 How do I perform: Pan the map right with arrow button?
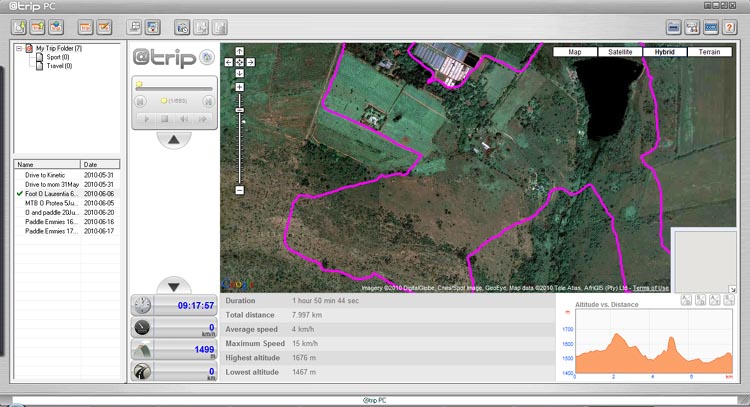tap(250, 61)
